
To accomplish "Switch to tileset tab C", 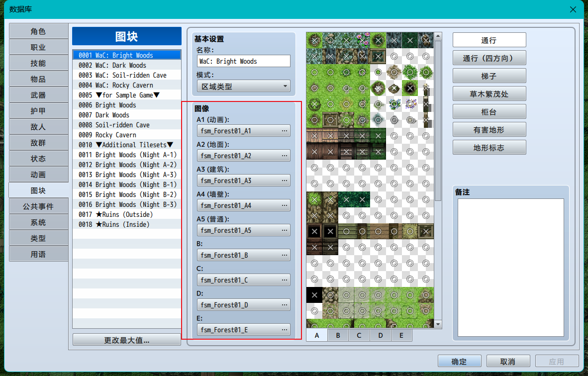I will point(359,335).
